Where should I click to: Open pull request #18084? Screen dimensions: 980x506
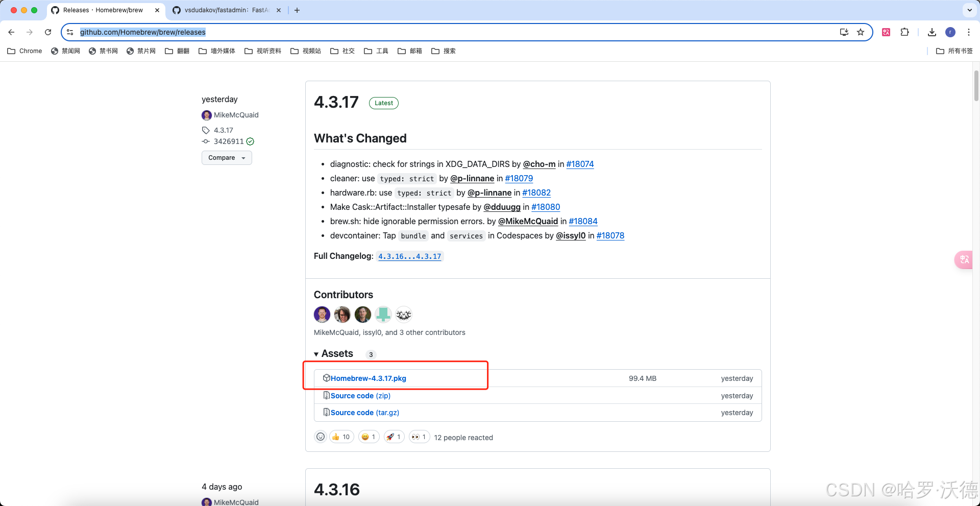click(x=583, y=221)
